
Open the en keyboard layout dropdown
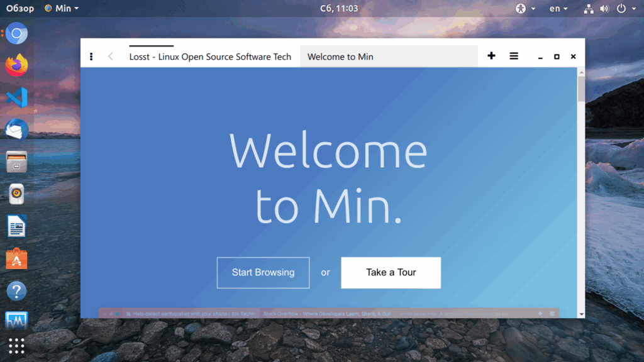[x=558, y=8]
